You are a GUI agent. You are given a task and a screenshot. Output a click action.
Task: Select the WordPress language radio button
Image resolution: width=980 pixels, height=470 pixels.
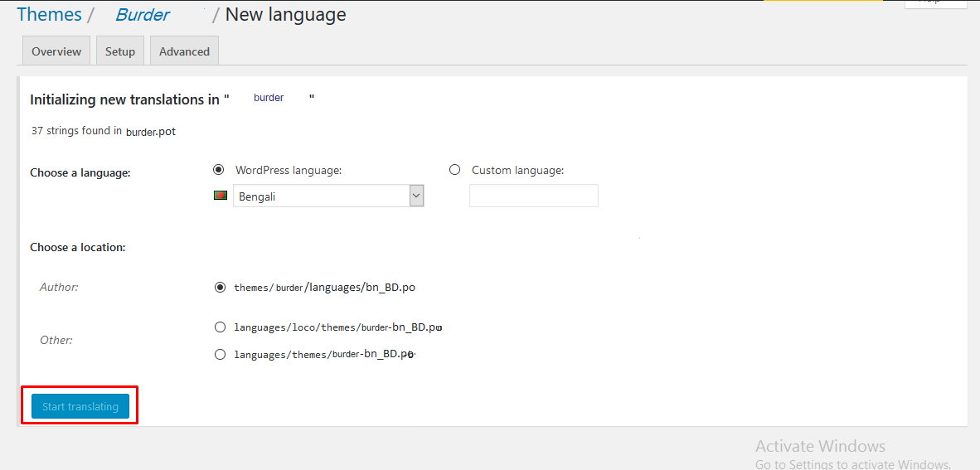tap(219, 169)
